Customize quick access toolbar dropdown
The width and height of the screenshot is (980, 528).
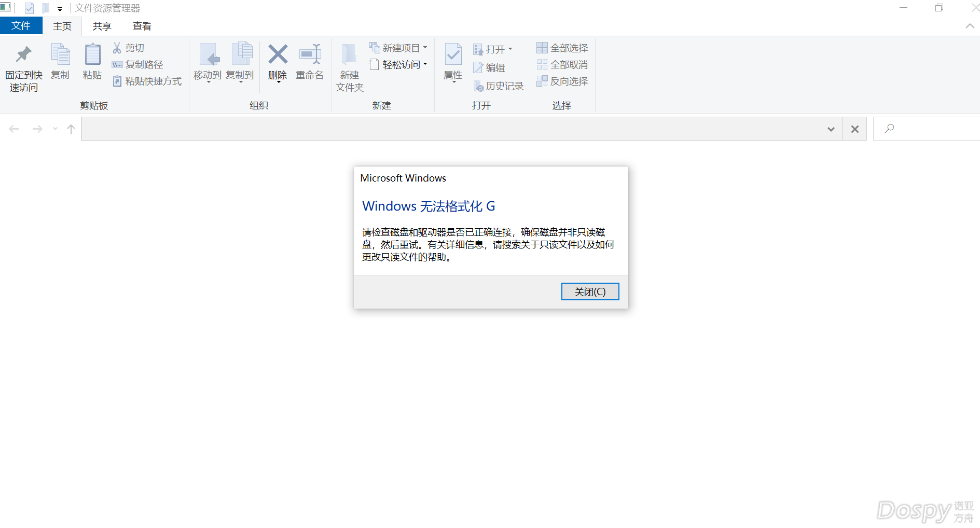pos(60,9)
